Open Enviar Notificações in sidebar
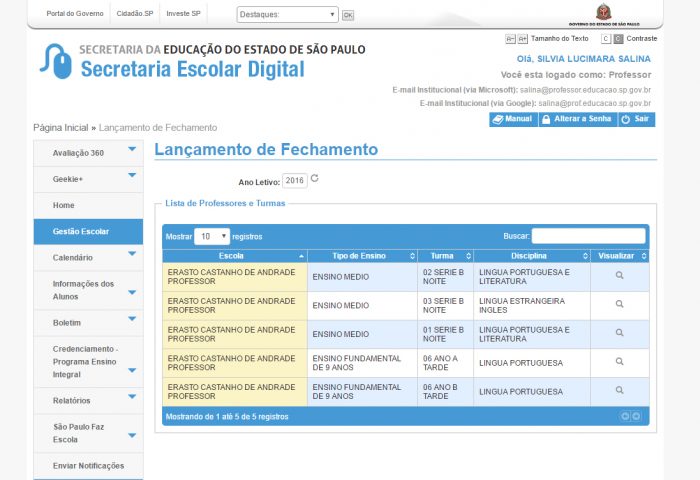700x480 pixels. coord(88,466)
